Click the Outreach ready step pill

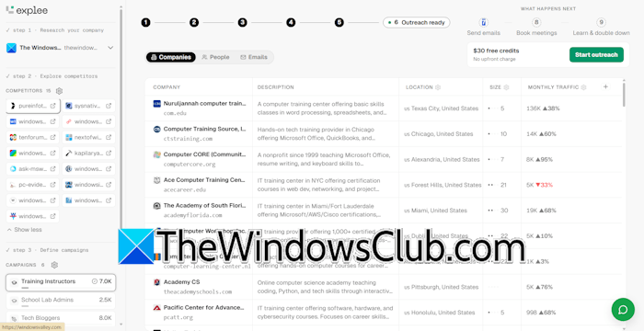pyautogui.click(x=417, y=23)
